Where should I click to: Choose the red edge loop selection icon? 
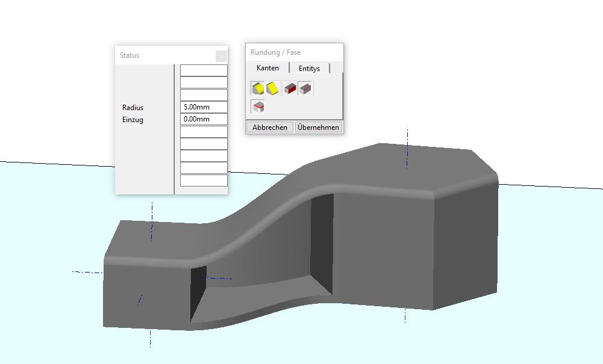tap(258, 106)
